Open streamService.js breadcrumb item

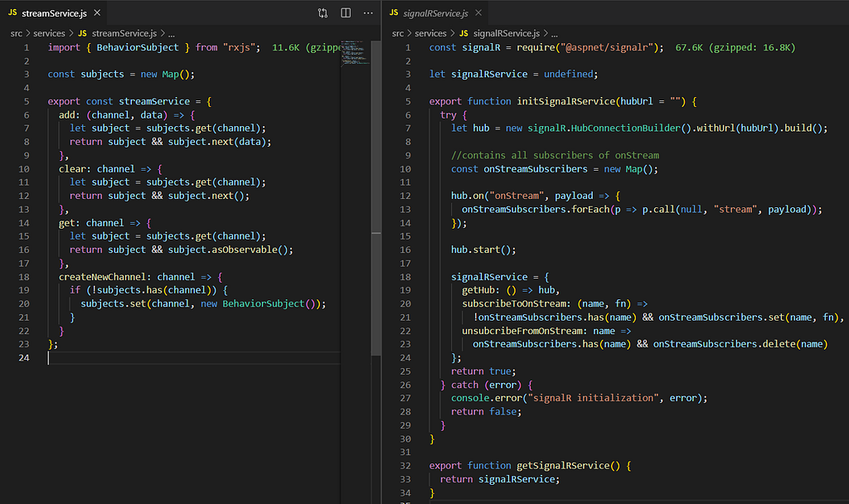[x=124, y=33]
